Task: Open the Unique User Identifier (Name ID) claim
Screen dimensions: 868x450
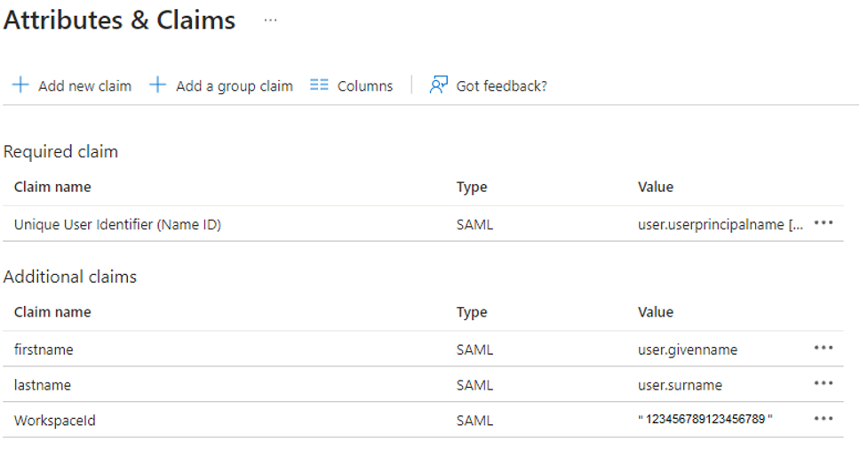Action: [117, 225]
